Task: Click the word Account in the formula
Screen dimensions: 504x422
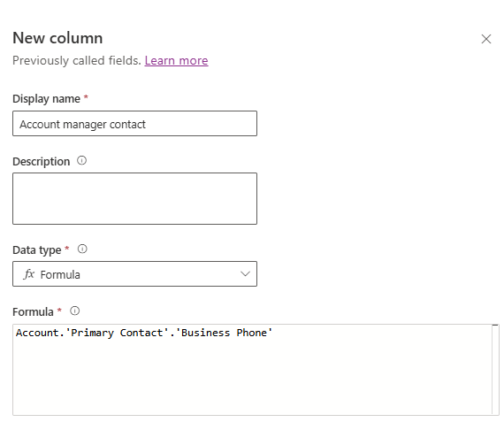Action: [37, 333]
